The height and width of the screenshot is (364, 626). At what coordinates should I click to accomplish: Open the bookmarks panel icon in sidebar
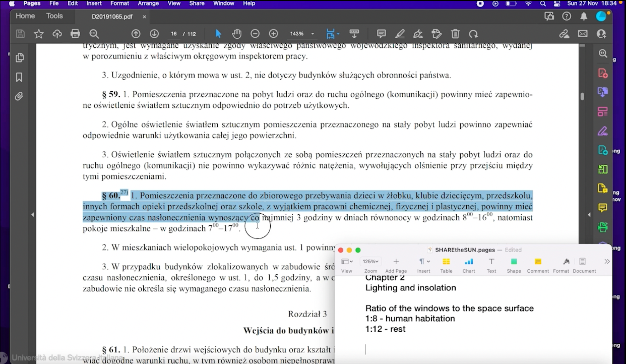click(x=19, y=77)
